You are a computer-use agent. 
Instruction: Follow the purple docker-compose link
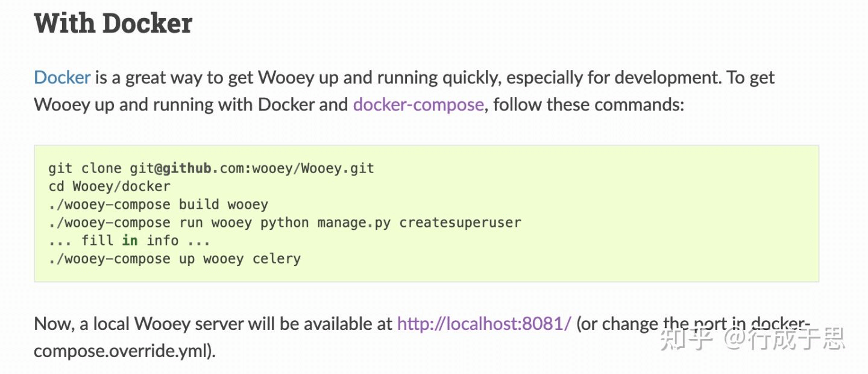coord(418,104)
